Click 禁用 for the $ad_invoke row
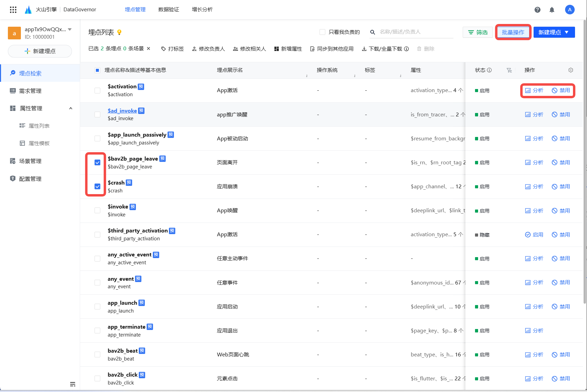587x392 pixels. click(561, 114)
